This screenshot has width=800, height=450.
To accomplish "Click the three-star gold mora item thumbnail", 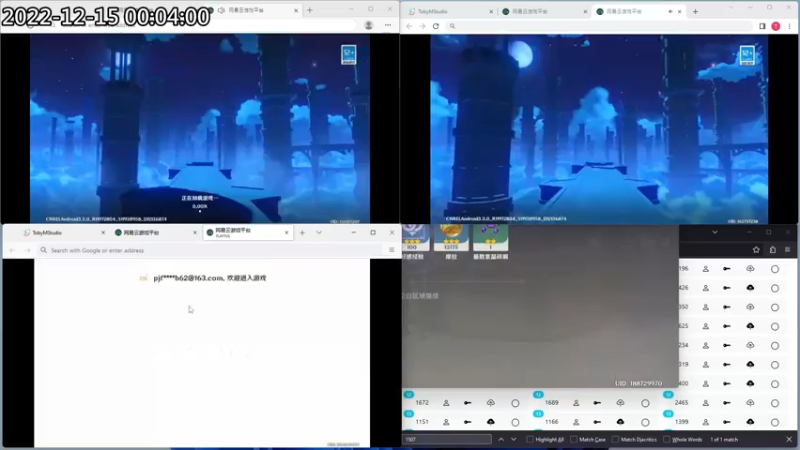I will [x=451, y=238].
